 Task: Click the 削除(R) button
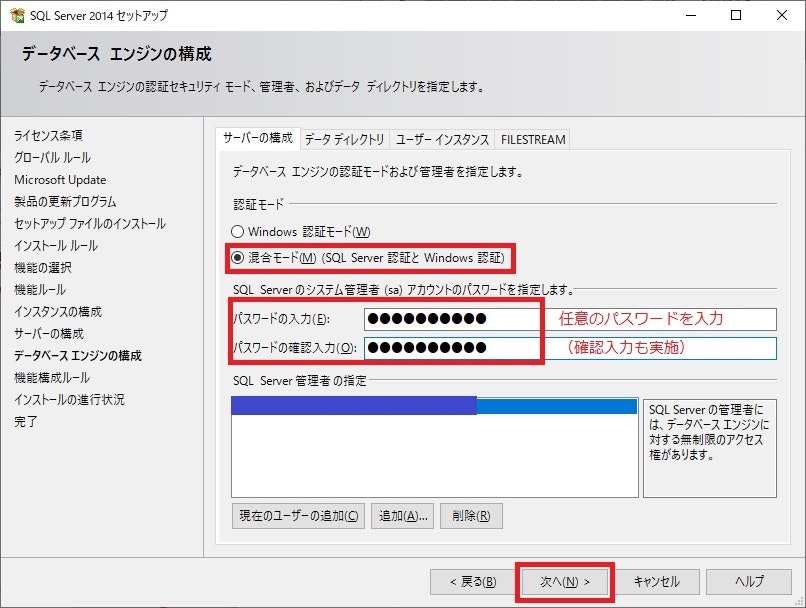pyautogui.click(x=471, y=515)
